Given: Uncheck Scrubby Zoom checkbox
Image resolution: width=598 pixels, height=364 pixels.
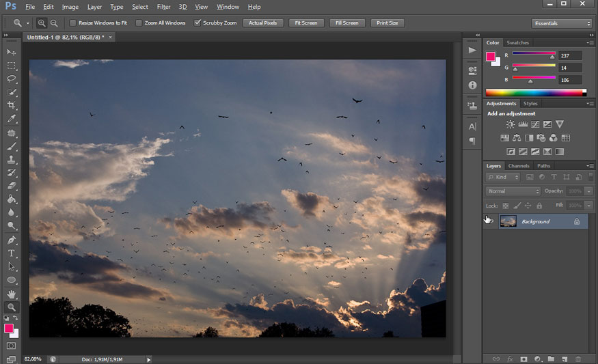Looking at the screenshot, I should pyautogui.click(x=198, y=23).
